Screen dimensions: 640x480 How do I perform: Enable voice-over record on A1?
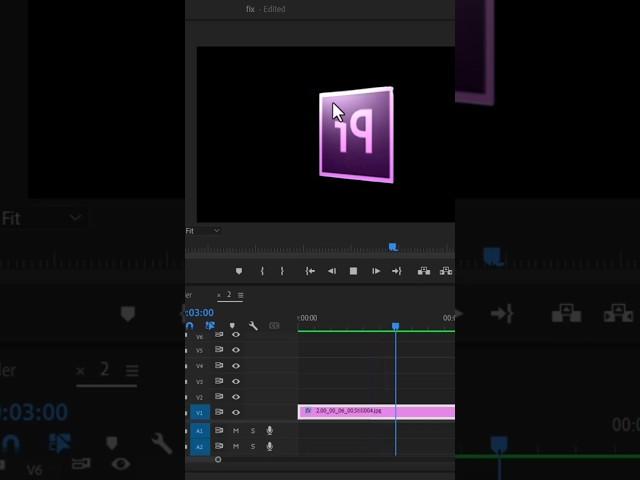269,430
